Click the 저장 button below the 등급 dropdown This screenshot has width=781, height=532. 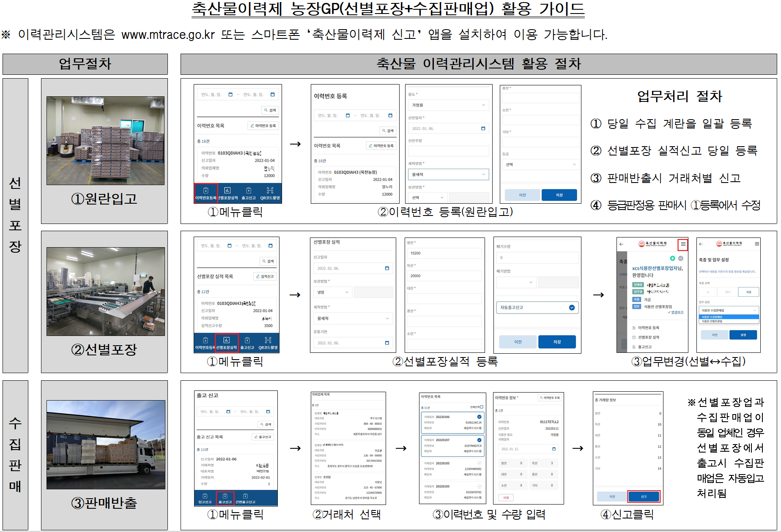click(x=559, y=195)
